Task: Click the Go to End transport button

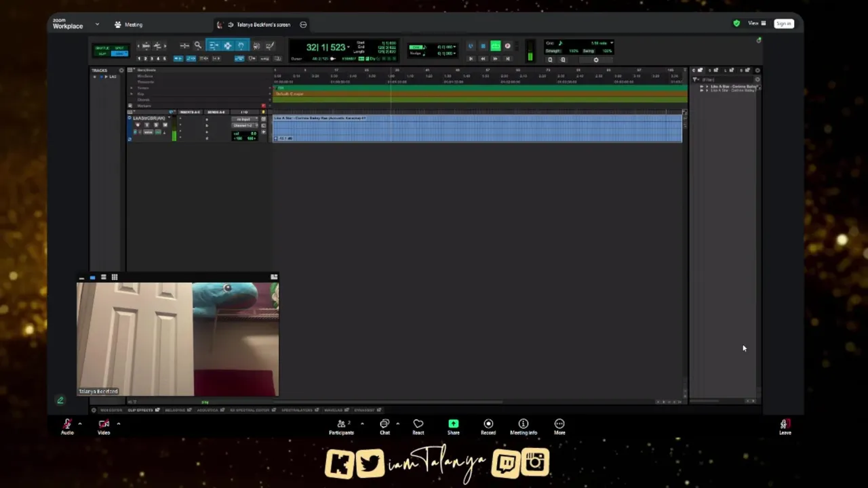Action: click(507, 59)
